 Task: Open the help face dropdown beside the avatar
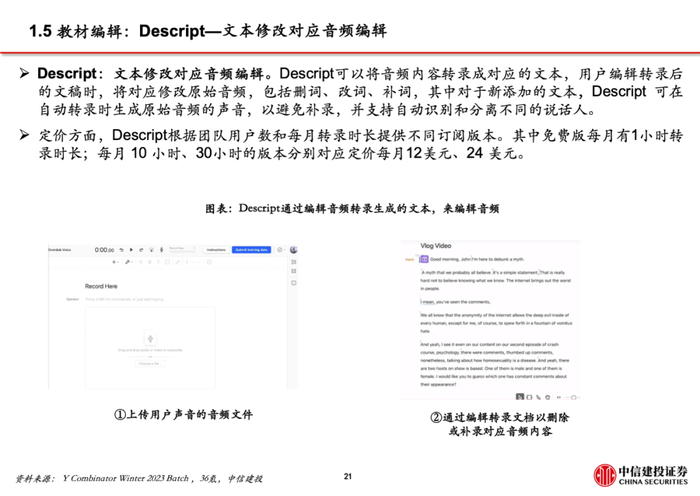click(x=281, y=250)
